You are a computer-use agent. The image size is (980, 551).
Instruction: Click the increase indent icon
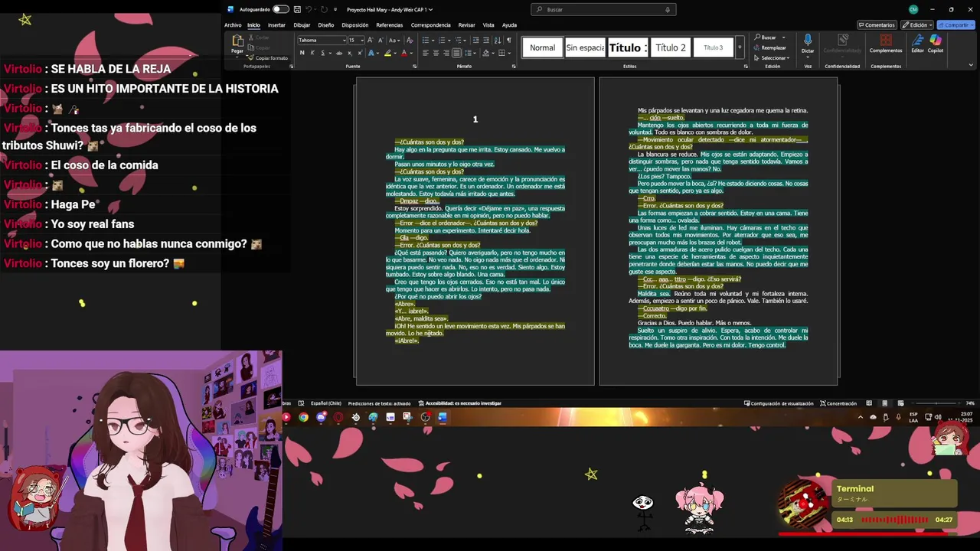(486, 40)
